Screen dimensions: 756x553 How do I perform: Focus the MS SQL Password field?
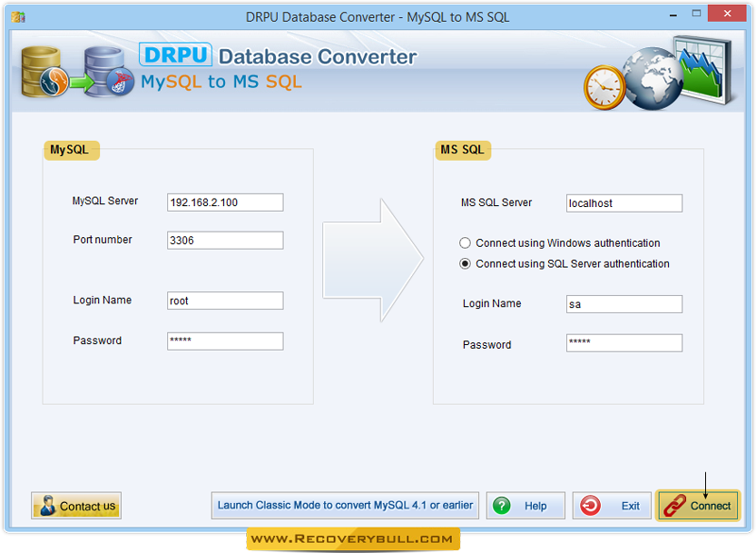[624, 343]
